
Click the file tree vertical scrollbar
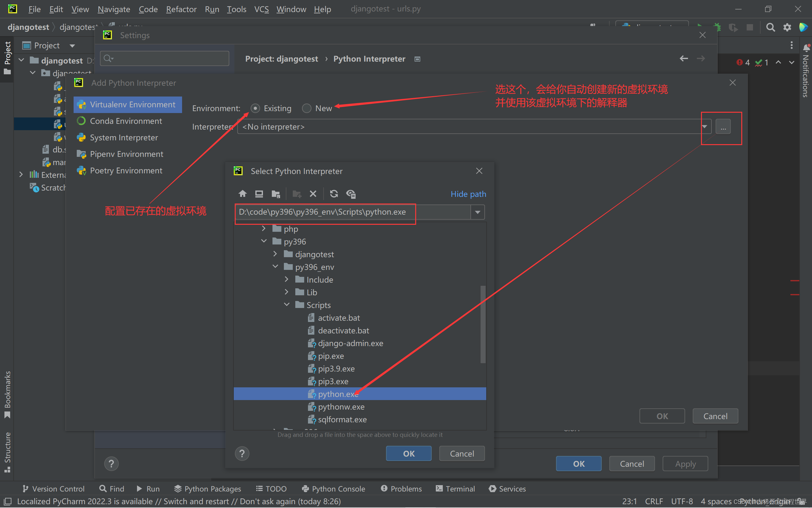click(x=483, y=324)
